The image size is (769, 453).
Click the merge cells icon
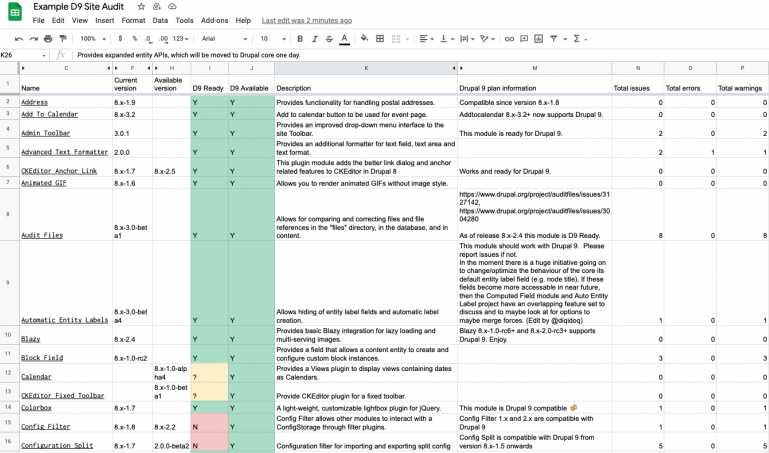(x=396, y=39)
